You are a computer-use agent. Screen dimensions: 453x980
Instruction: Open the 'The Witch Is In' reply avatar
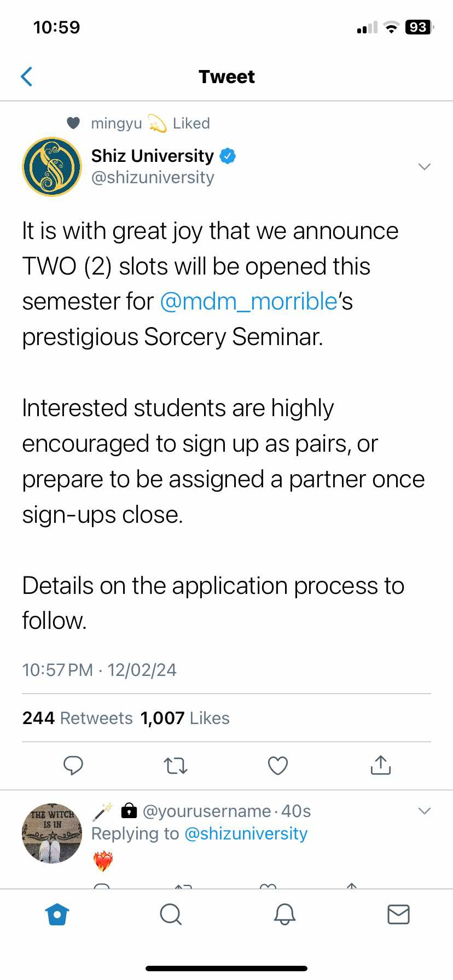point(52,833)
